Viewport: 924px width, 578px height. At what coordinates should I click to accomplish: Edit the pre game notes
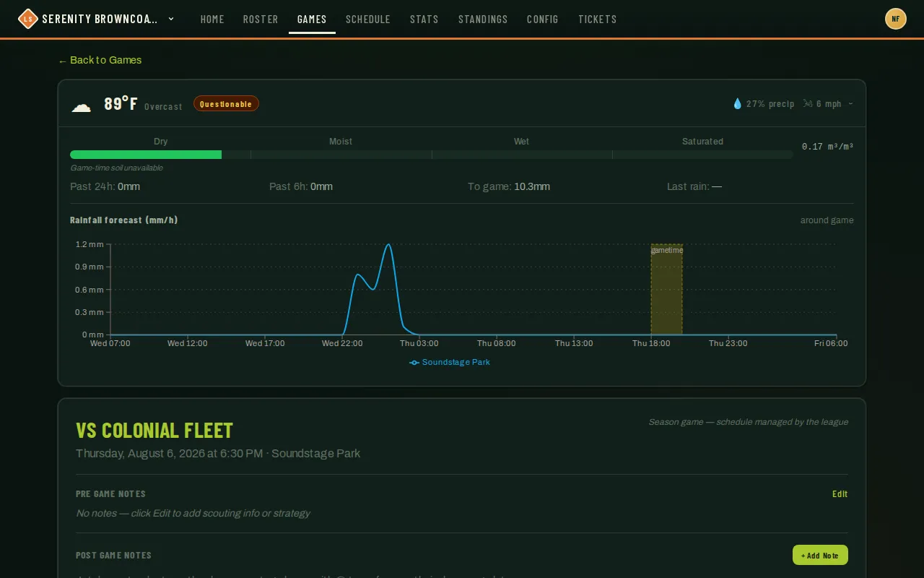[x=840, y=494]
